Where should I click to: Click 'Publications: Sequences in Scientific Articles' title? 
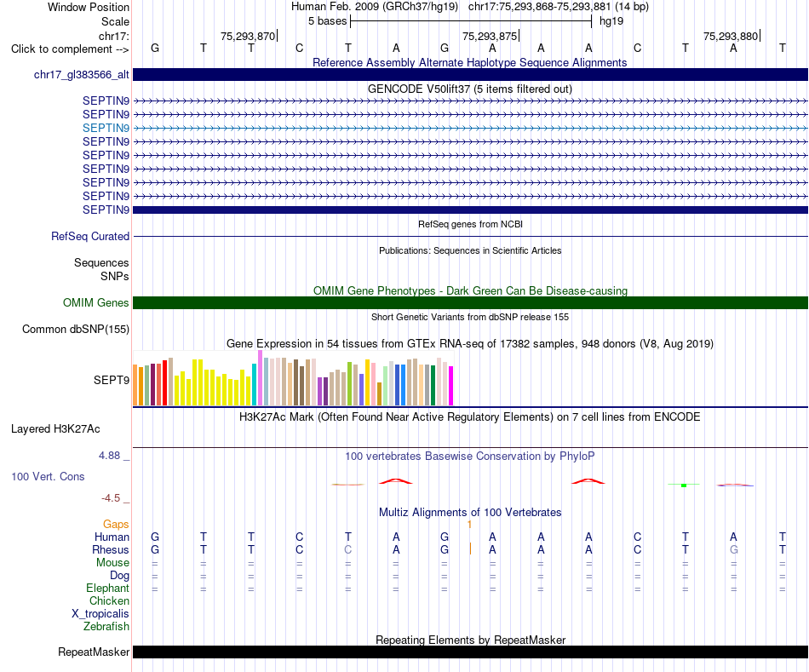(470, 250)
